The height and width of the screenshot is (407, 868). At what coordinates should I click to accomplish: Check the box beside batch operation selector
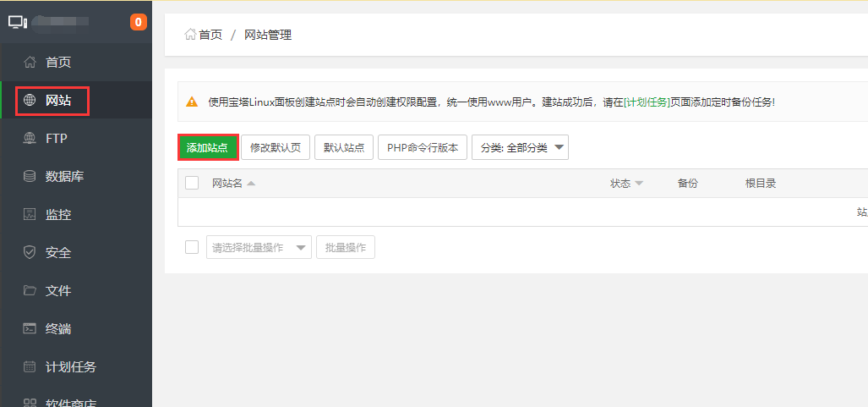tap(192, 247)
